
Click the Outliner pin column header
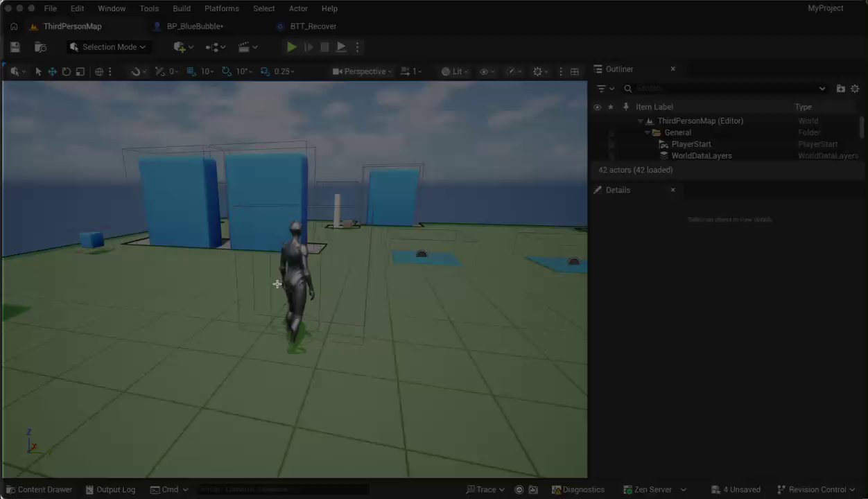[x=626, y=107]
